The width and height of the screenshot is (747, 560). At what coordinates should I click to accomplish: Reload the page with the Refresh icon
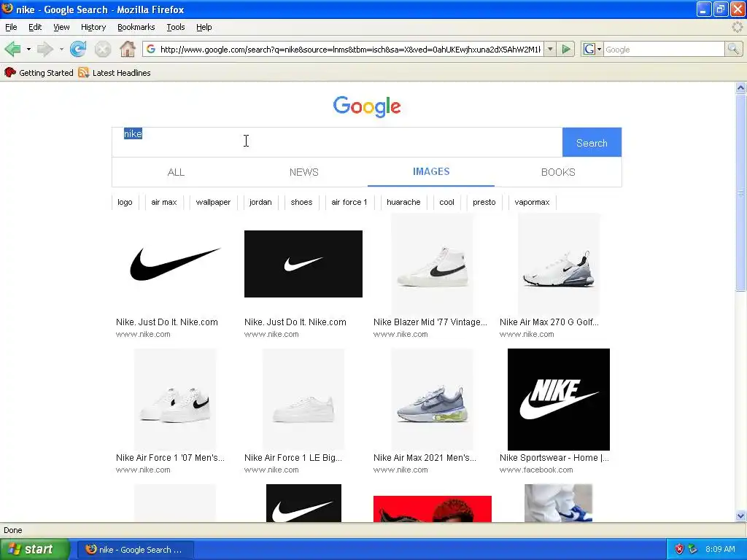78,49
